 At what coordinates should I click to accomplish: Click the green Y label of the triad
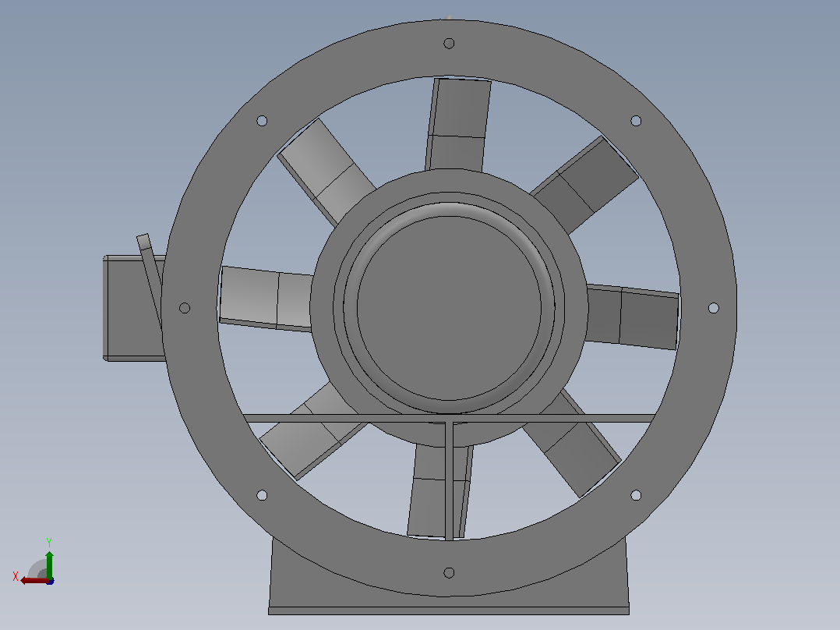tap(49, 542)
